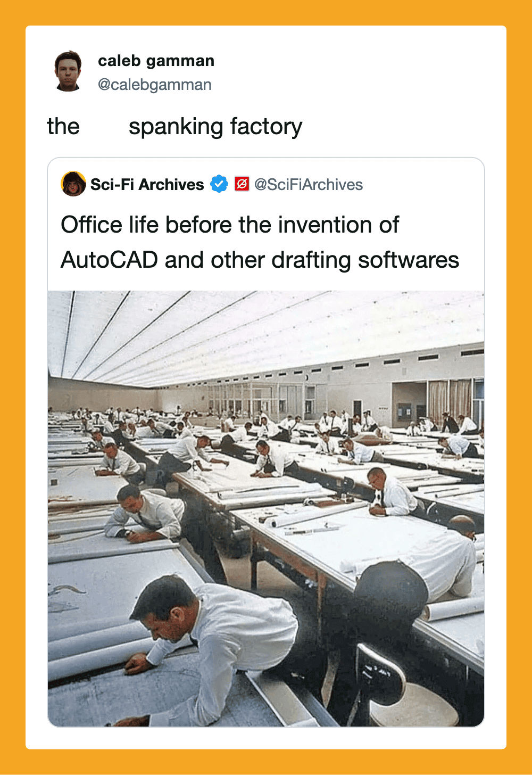Image resolution: width=532 pixels, height=775 pixels.
Task: Click the word "the" in main tweet
Action: coord(63,127)
